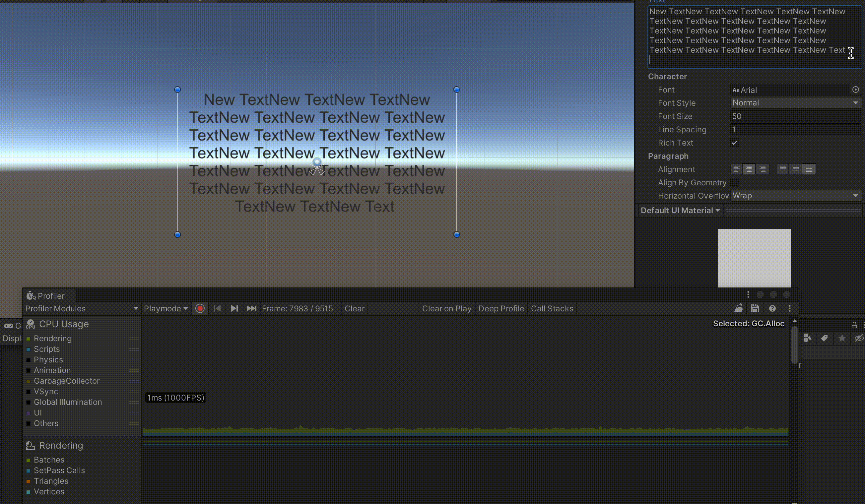Toggle the Profiler record button
Image resolution: width=865 pixels, height=504 pixels.
click(x=200, y=308)
